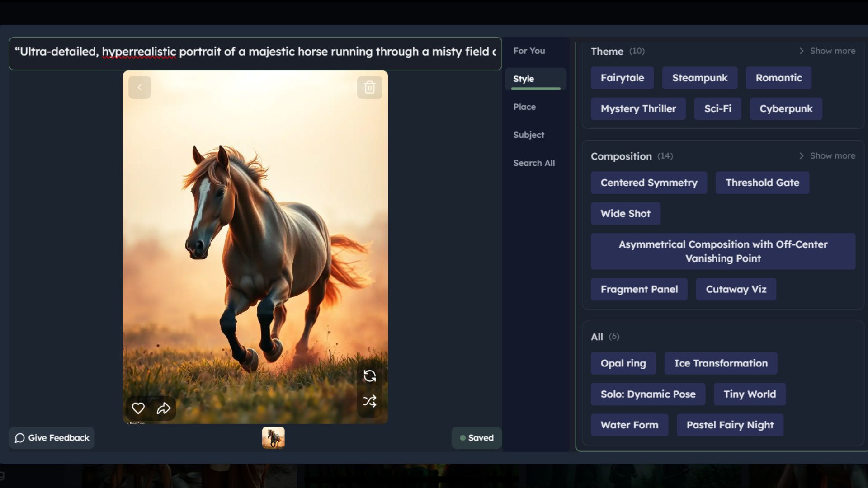Click the Give Feedback chat bubble icon
868x488 pixels.
[19, 438]
